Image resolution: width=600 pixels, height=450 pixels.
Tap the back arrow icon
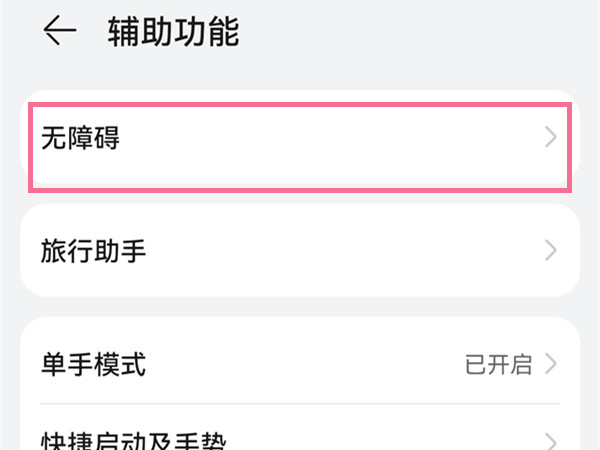click(60, 32)
